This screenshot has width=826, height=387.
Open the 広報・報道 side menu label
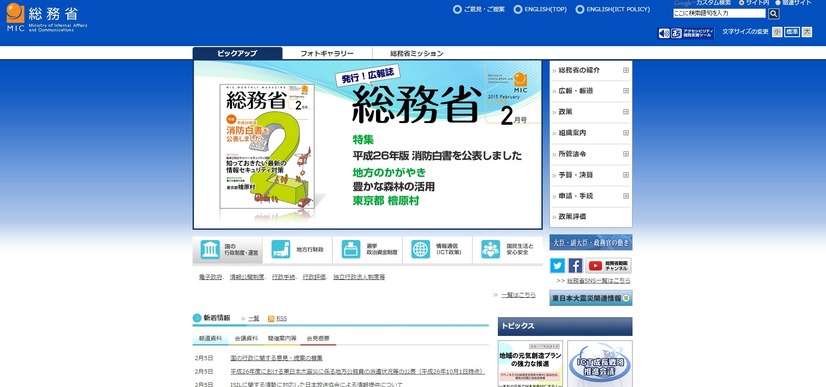coord(576,91)
